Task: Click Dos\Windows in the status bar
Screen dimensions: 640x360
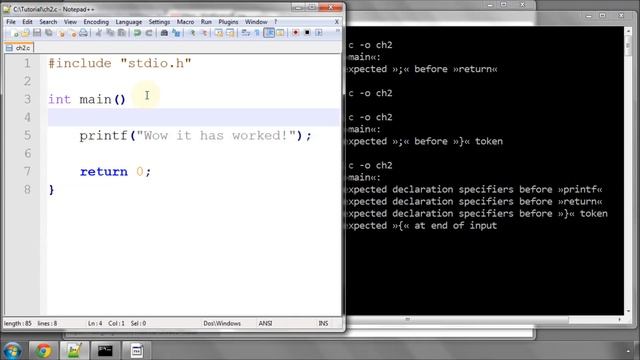Action: (222, 323)
